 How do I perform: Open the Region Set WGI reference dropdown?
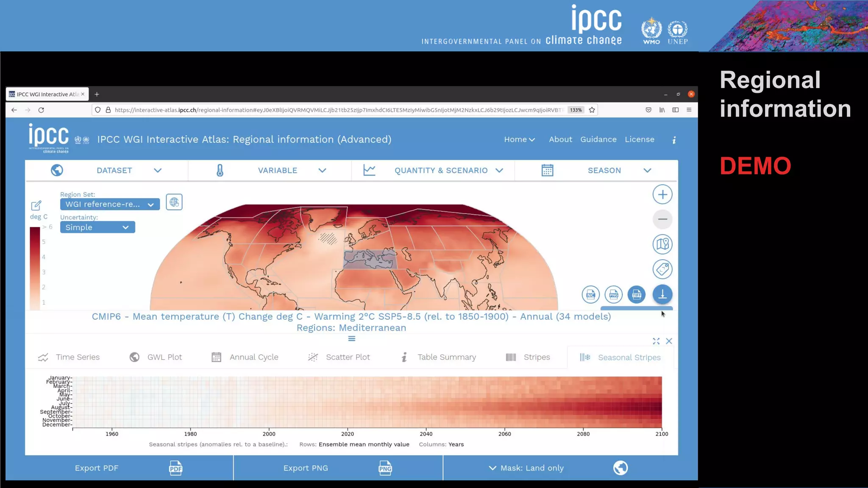110,204
